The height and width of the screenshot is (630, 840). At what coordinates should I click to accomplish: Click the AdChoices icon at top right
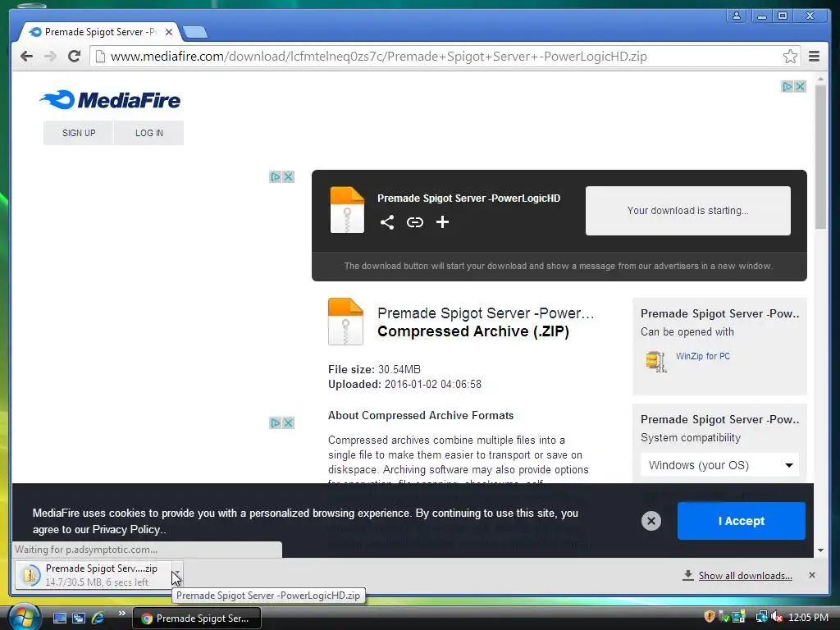[787, 87]
